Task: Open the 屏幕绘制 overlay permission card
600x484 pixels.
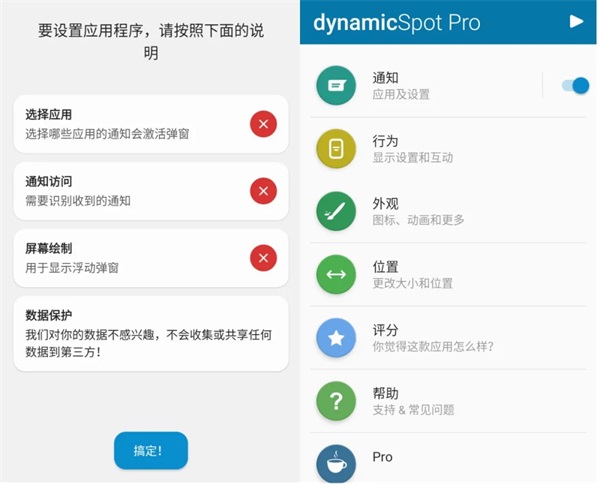Action: click(x=130, y=258)
